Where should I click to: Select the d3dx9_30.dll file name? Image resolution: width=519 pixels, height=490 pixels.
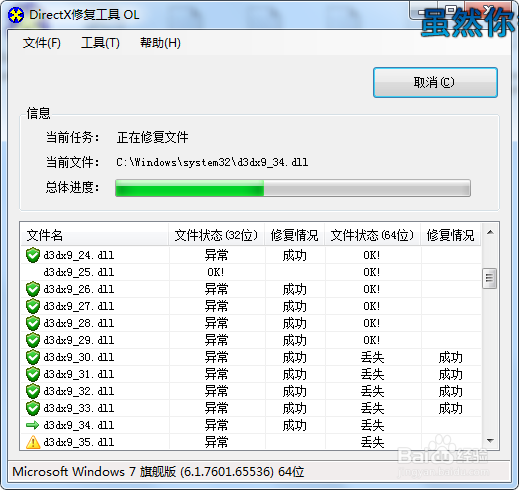point(79,357)
